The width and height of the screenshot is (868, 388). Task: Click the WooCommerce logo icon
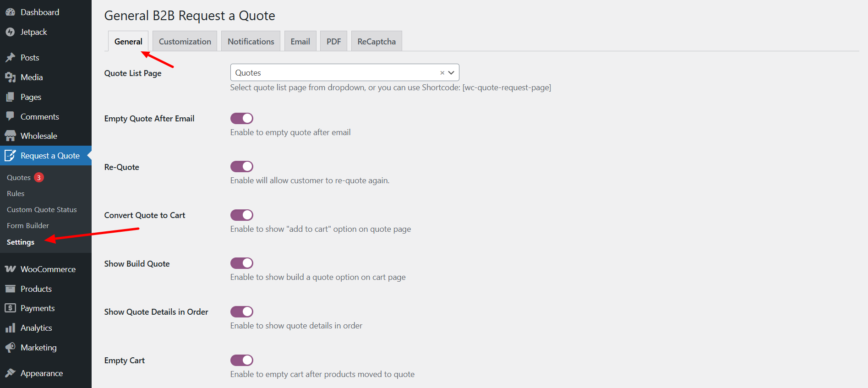pos(10,269)
